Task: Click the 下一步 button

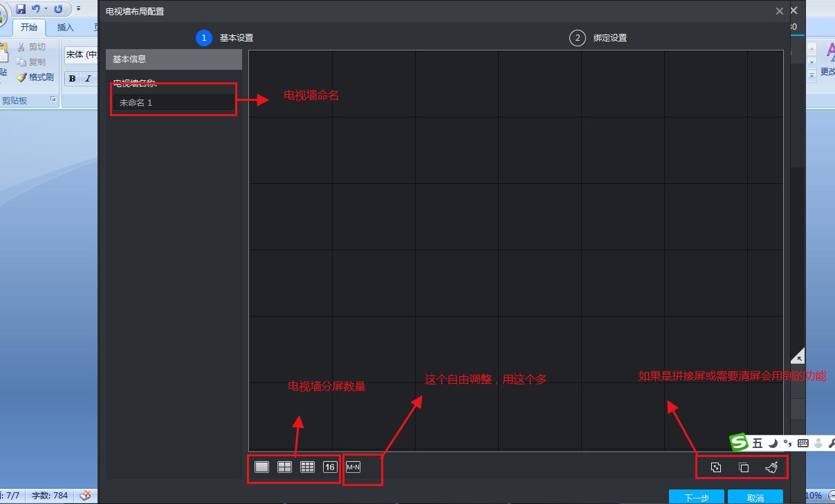Action: (x=696, y=497)
